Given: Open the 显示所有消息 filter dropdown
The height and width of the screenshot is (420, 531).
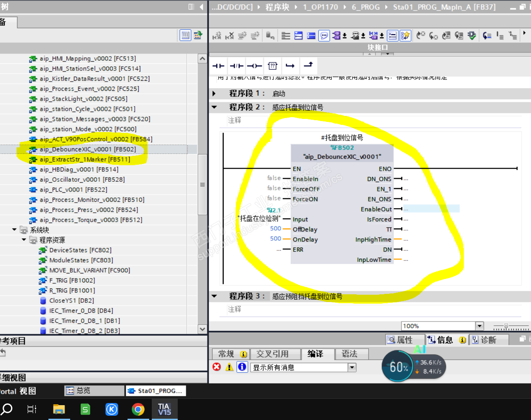Looking at the screenshot, I should pos(352,367).
